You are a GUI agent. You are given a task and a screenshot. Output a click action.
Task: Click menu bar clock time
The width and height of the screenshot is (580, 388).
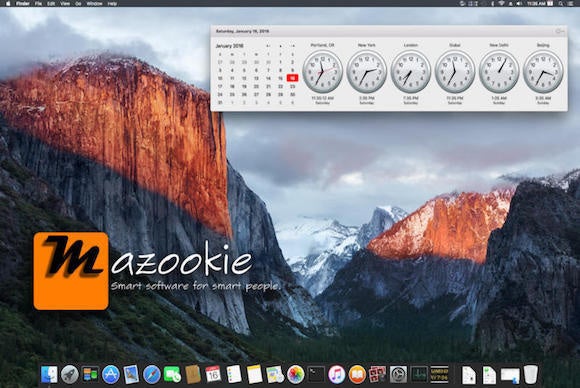click(x=536, y=3)
